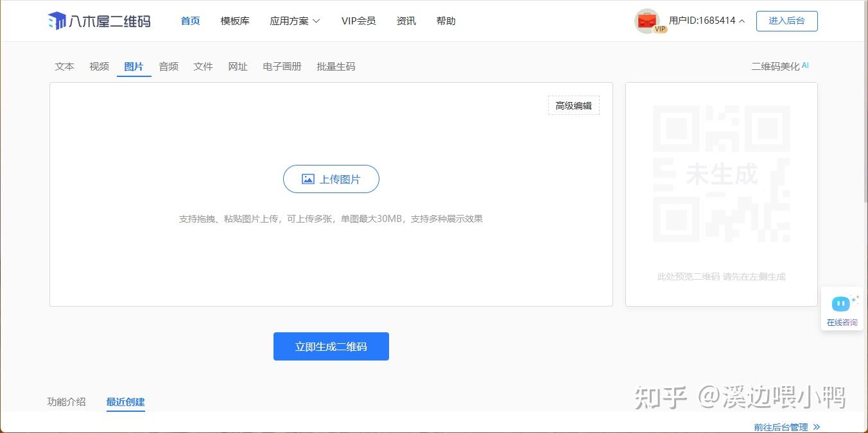Switch to the 文本 tab
868x433 pixels.
(x=65, y=66)
